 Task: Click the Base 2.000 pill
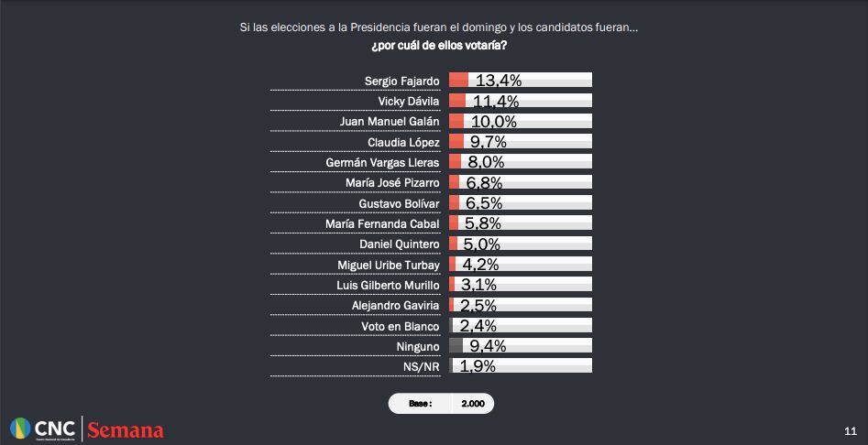click(441, 403)
